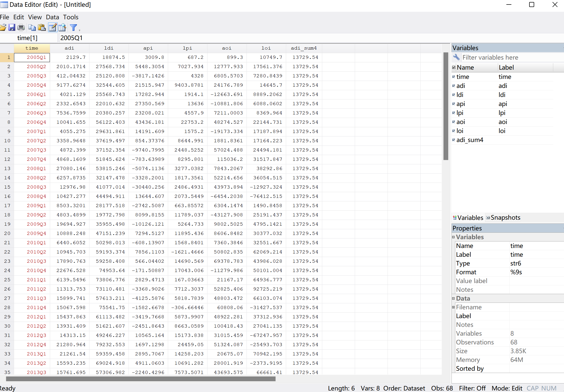564x392 pixels.
Task: Save data using the floppy disk icon
Action: coord(12,28)
